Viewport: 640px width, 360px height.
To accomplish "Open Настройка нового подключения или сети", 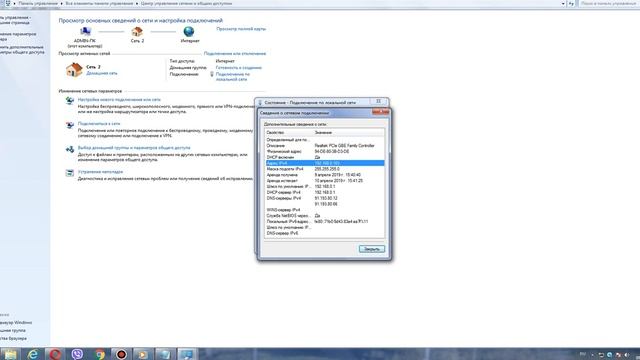I will click(x=119, y=100).
